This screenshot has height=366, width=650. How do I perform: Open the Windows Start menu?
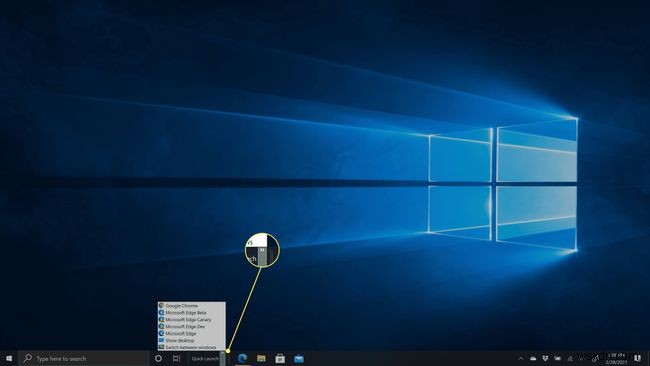point(9,359)
